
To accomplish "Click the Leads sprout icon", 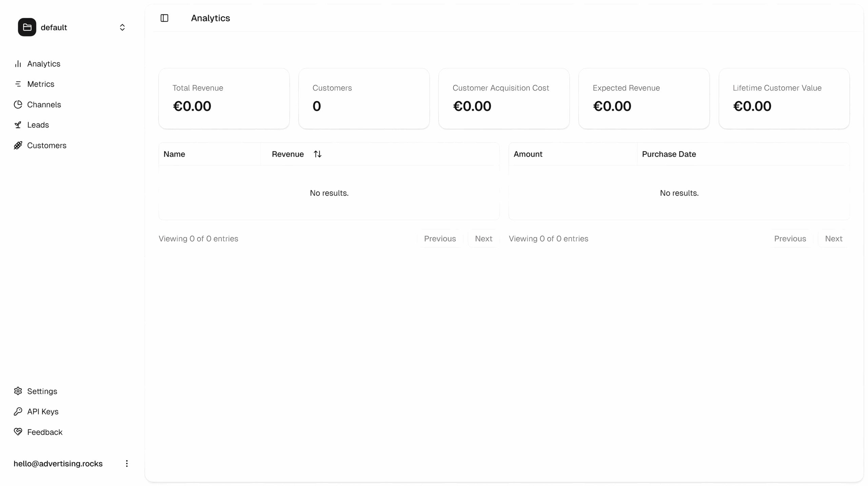I will click(18, 125).
